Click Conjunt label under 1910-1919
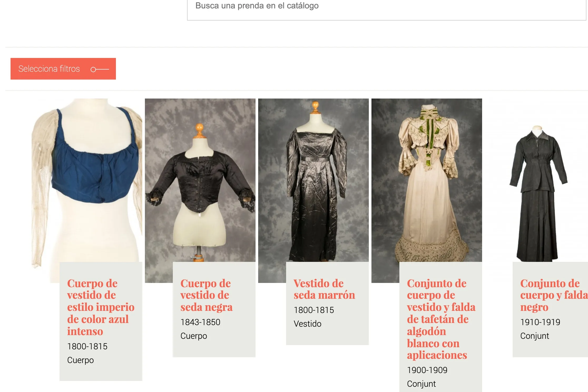The image size is (588, 392). pos(535,336)
